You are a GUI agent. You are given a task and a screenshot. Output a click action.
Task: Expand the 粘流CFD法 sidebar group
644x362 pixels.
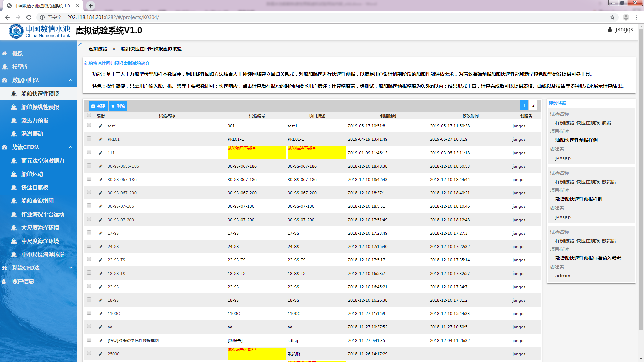tap(71, 268)
